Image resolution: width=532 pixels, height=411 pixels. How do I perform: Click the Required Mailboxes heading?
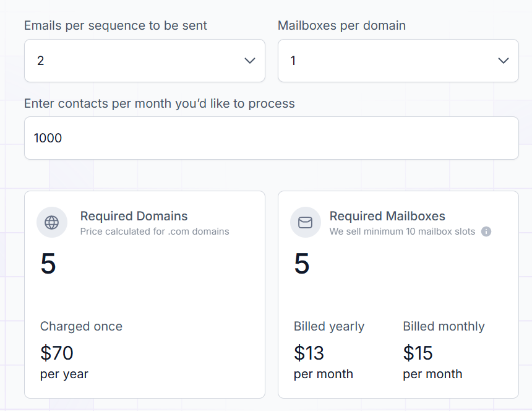point(387,216)
